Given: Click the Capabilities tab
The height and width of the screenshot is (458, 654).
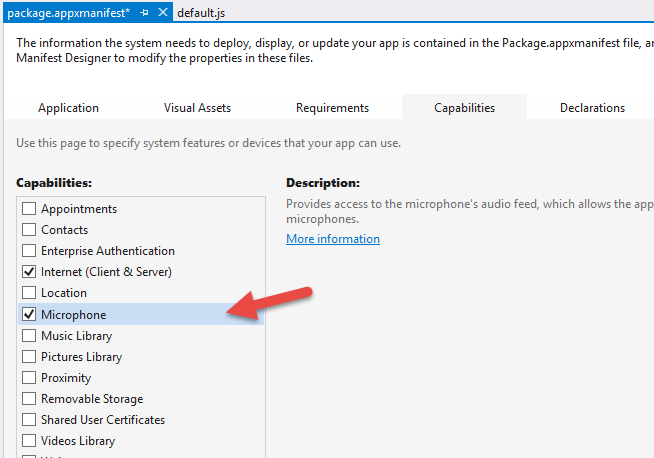Looking at the screenshot, I should 464,108.
